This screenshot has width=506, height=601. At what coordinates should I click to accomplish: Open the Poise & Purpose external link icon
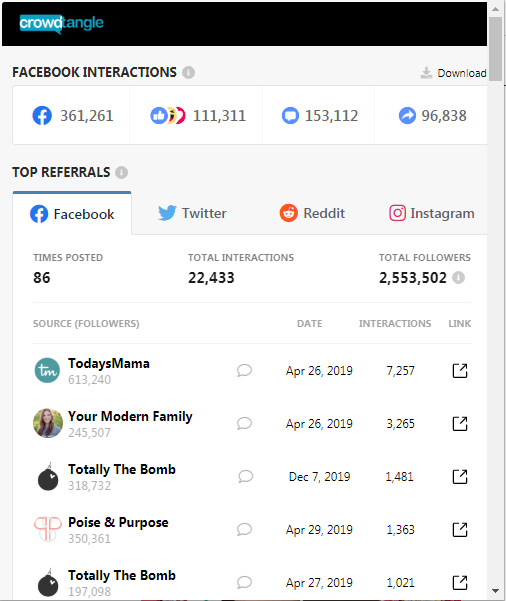coord(460,529)
